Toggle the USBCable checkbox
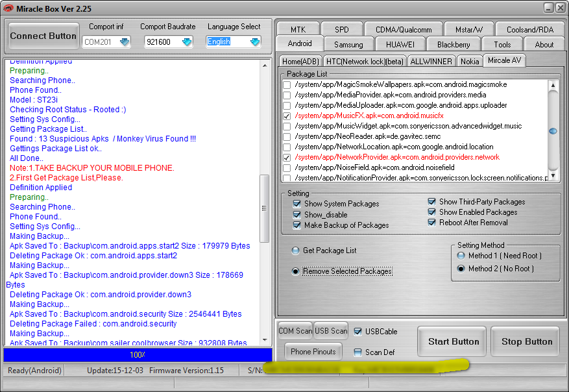 (357, 332)
